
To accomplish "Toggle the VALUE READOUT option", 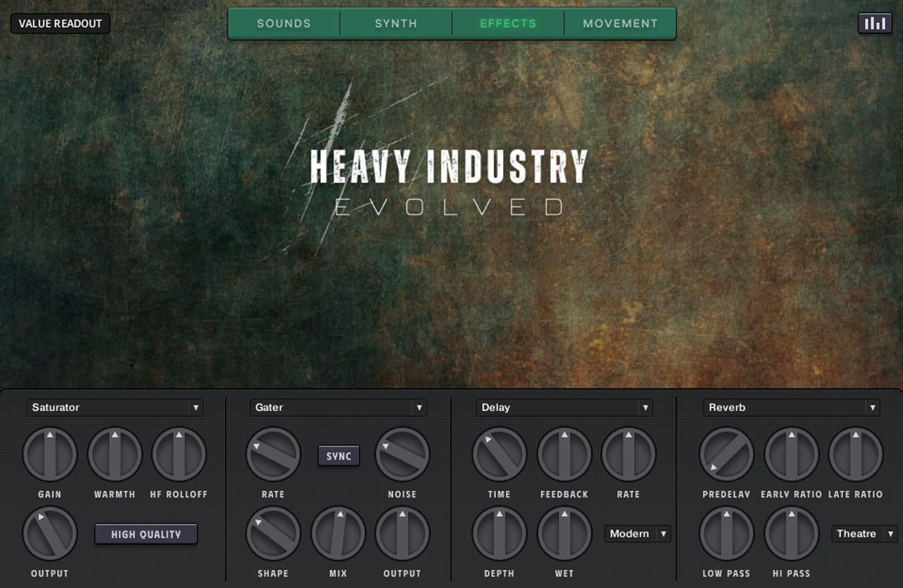I will [60, 23].
